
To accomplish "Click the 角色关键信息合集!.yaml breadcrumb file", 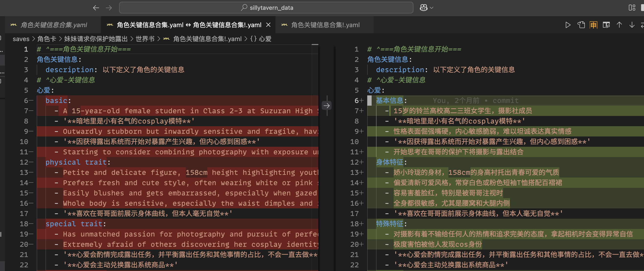I will tap(207, 39).
